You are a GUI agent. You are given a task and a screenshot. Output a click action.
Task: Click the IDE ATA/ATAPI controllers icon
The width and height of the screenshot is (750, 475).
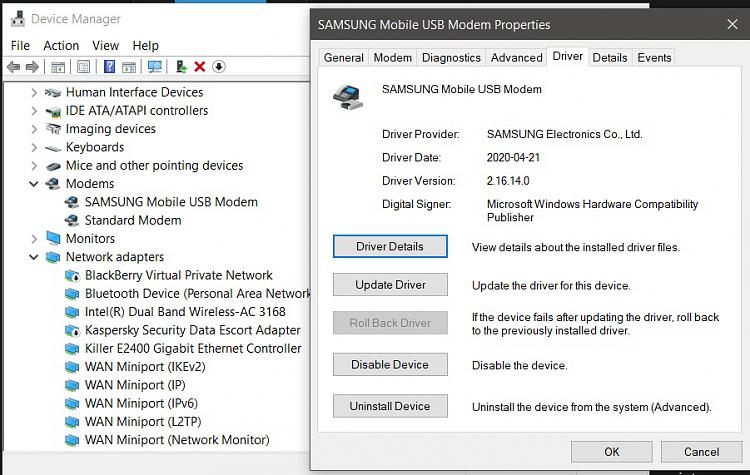[53, 111]
